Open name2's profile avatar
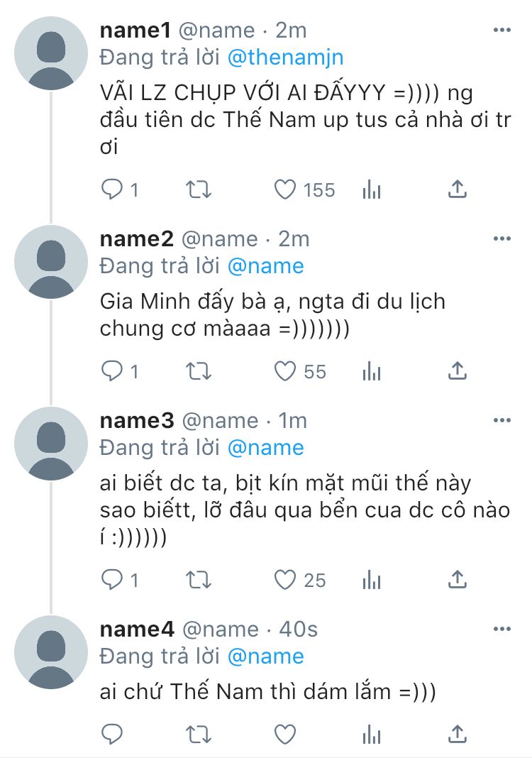 point(50,260)
